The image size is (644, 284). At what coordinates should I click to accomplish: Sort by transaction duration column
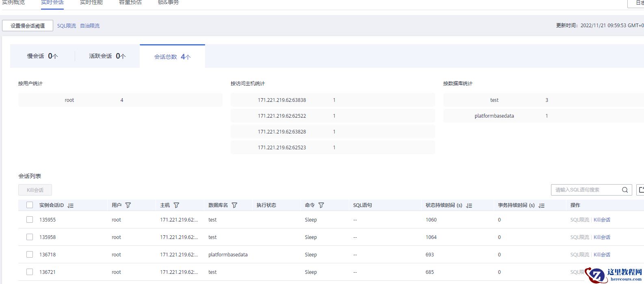point(542,206)
